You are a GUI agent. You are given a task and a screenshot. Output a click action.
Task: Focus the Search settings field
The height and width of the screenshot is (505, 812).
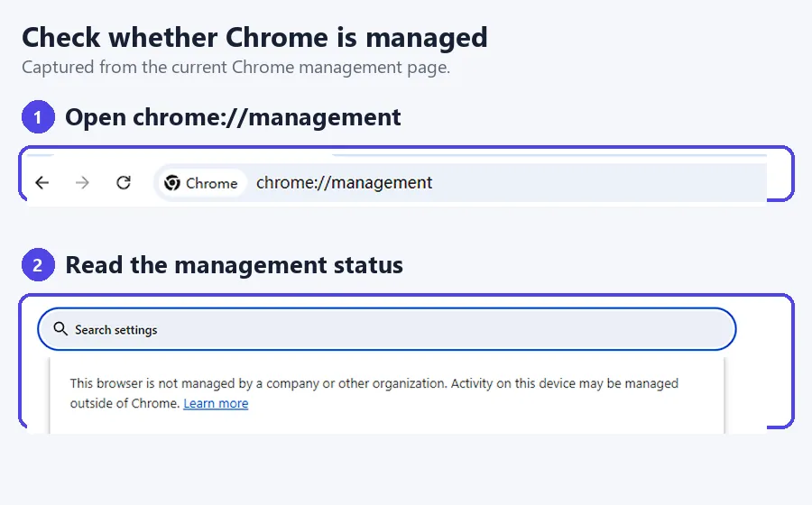point(387,329)
